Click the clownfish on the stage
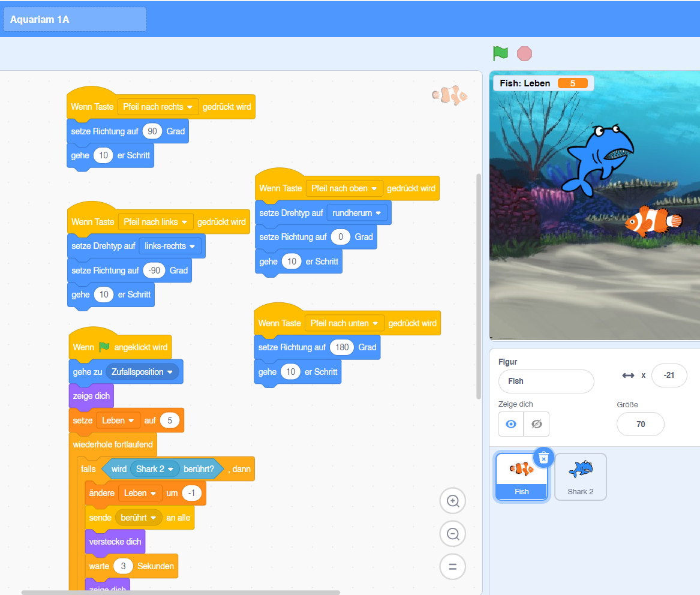Image resolution: width=700 pixels, height=595 pixels. pyautogui.click(x=653, y=221)
